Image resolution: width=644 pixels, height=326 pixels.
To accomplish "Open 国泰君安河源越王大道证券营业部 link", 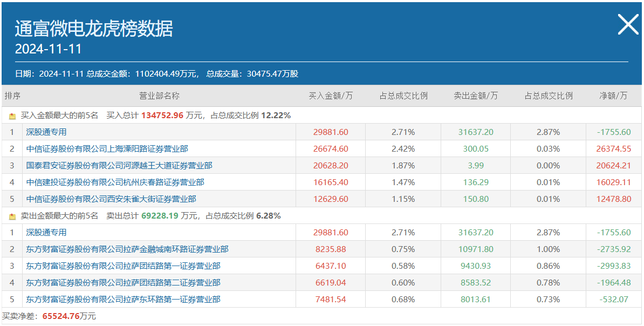I will [x=119, y=166].
